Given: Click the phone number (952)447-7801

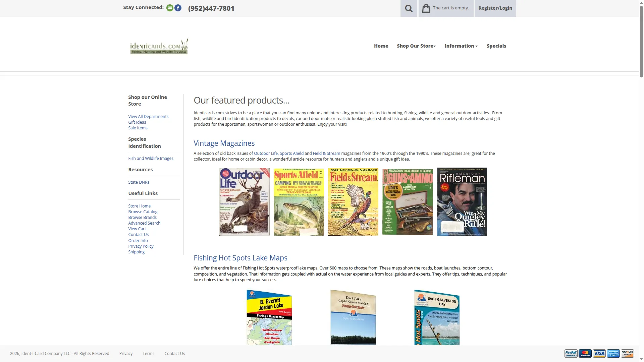Looking at the screenshot, I should tap(211, 8).
